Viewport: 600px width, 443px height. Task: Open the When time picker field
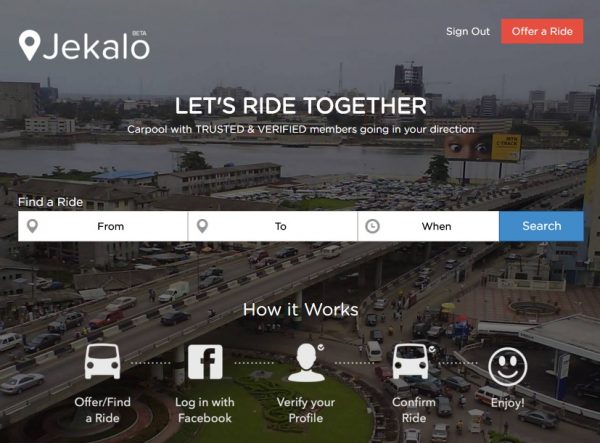[429, 226]
